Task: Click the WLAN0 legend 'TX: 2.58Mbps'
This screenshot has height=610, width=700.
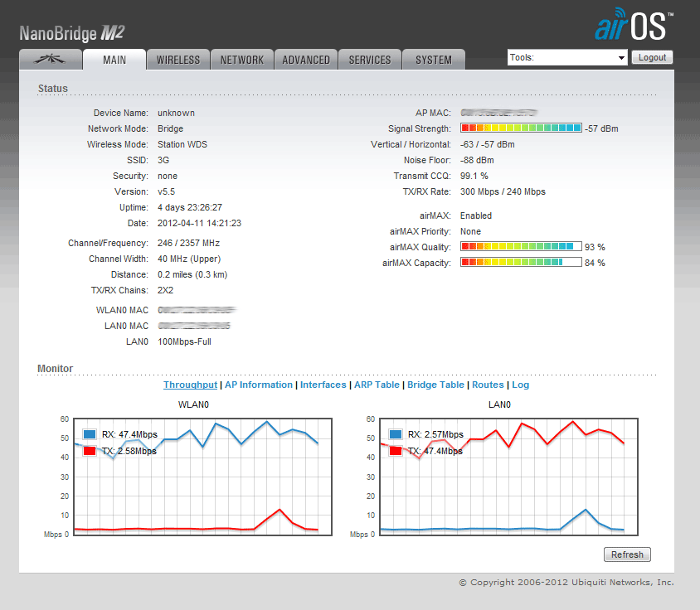Action: (x=129, y=451)
